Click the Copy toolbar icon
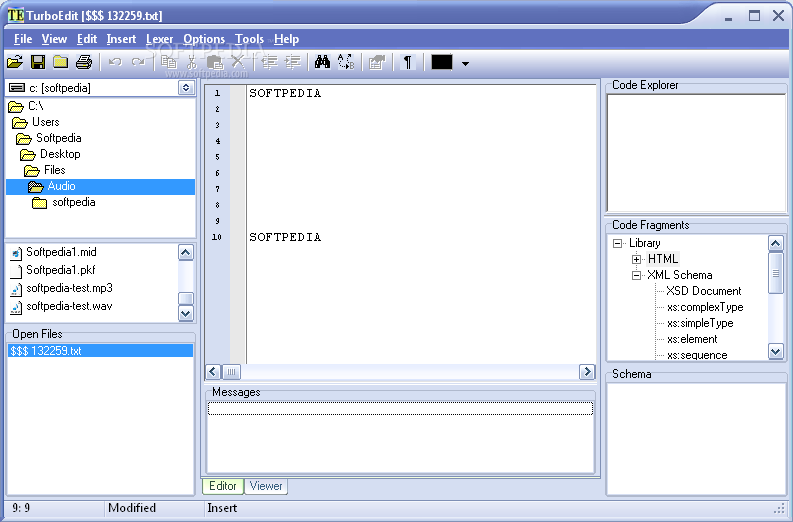This screenshot has height=522, width=793. tap(168, 62)
